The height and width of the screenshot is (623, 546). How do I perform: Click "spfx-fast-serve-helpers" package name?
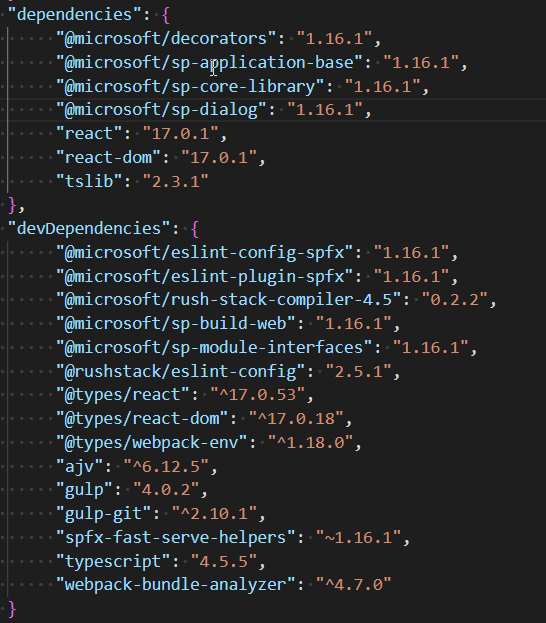(176, 537)
